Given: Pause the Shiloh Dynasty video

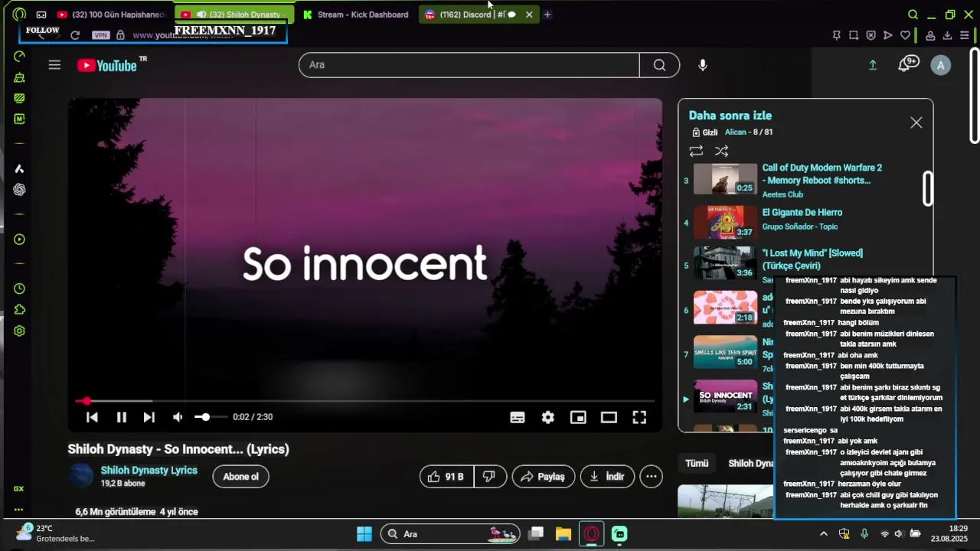Looking at the screenshot, I should [121, 417].
